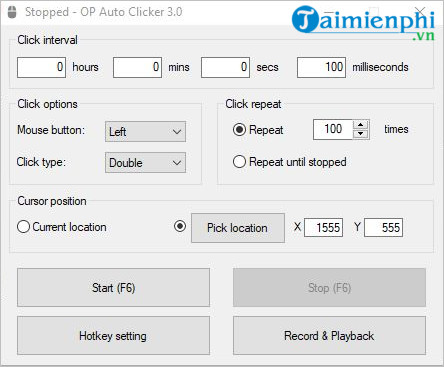Select Current location radio button

coord(23,227)
